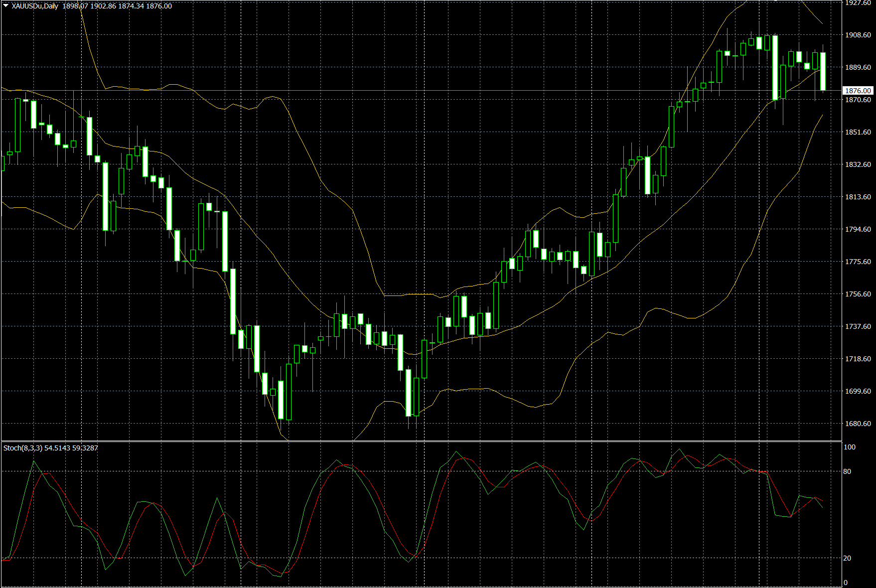Click the 1889.60 price axis label
The image size is (876, 588).
click(858, 67)
